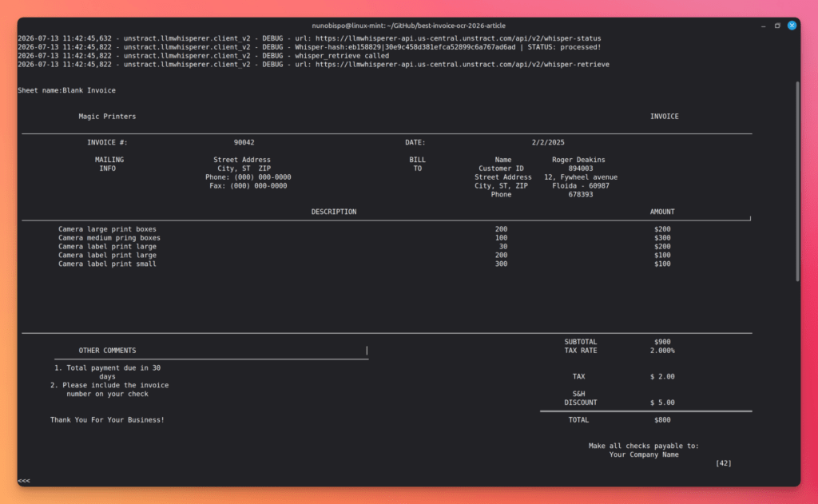Image resolution: width=818 pixels, height=504 pixels.
Task: Click the 'TOTAL' label
Action: (x=578, y=420)
